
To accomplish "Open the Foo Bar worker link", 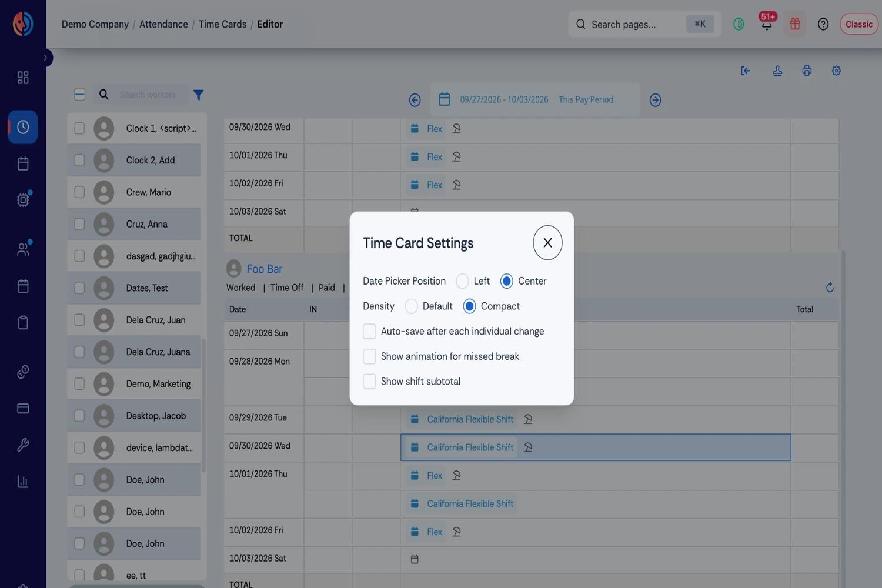I will (x=265, y=269).
